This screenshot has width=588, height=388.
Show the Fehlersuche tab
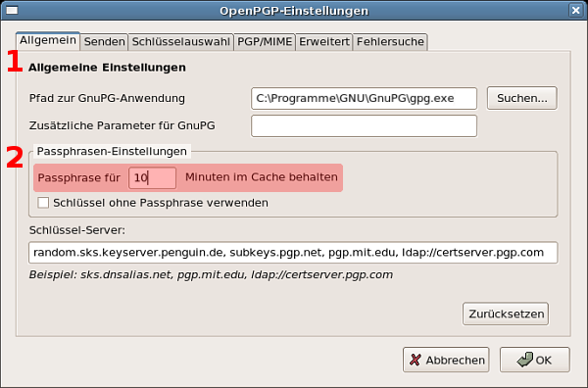[x=390, y=41]
